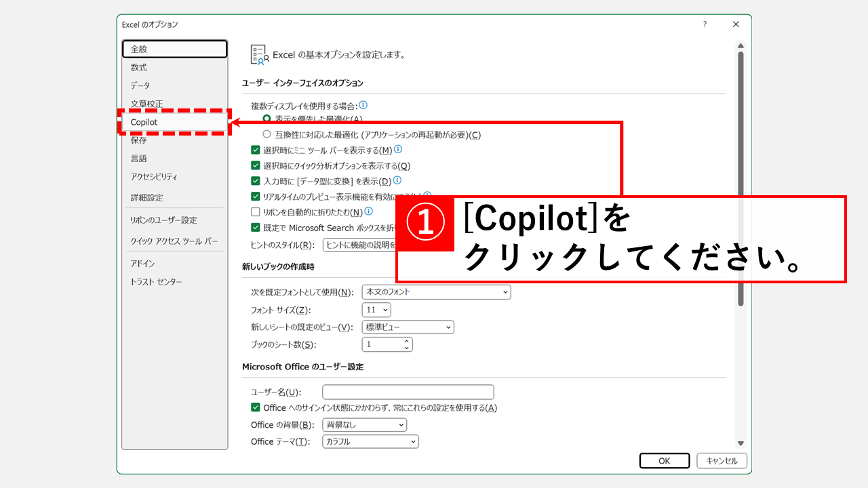Viewport: 868px width, 488px height.
Task: Enable リボンを自動的に折りたたむ checkbox
Action: [256, 212]
